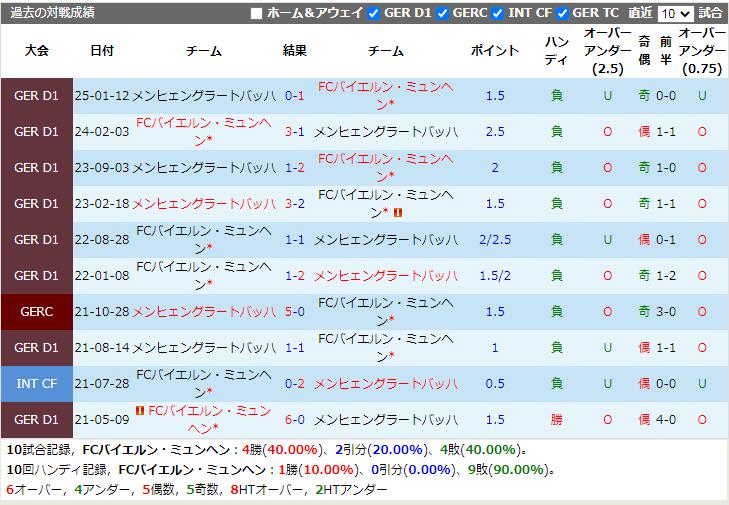The width and height of the screenshot is (729, 505).
Task: Open the 1-2 result of 22-01-08
Action: (295, 276)
